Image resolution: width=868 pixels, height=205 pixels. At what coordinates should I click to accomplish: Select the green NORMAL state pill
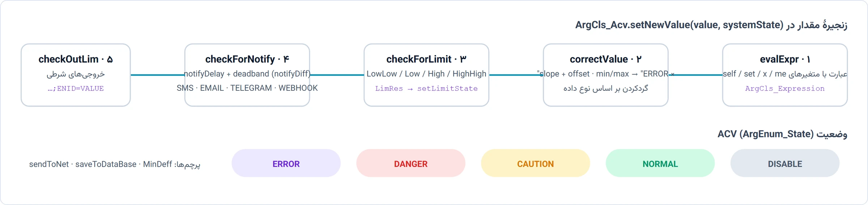point(660,163)
